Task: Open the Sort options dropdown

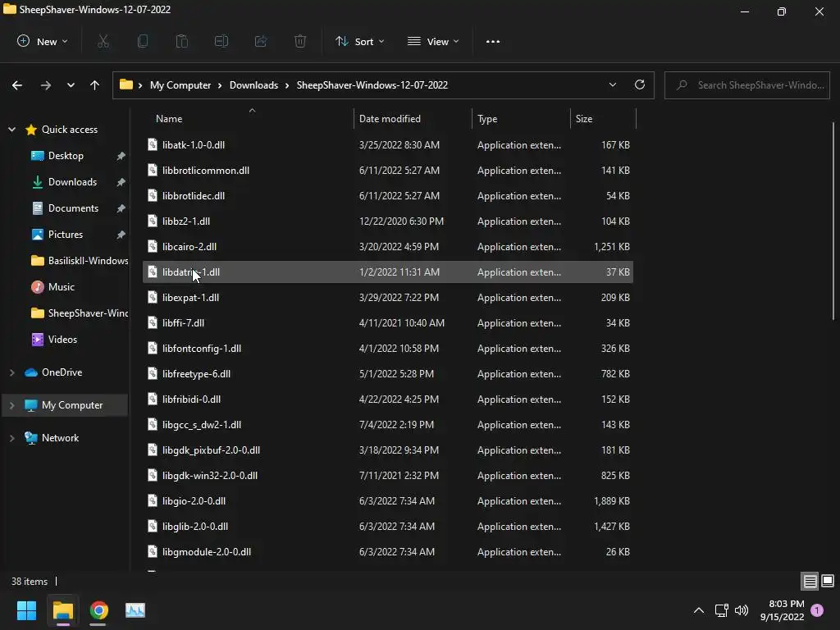Action: click(360, 41)
